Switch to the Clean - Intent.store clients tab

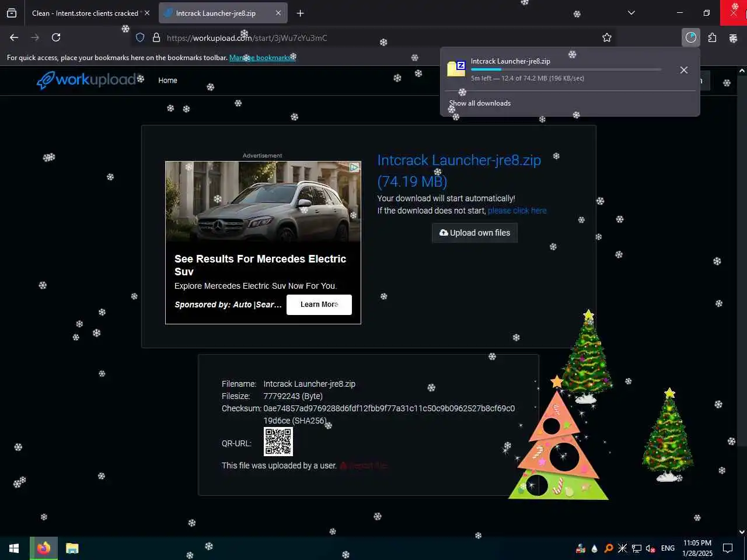coord(85,13)
